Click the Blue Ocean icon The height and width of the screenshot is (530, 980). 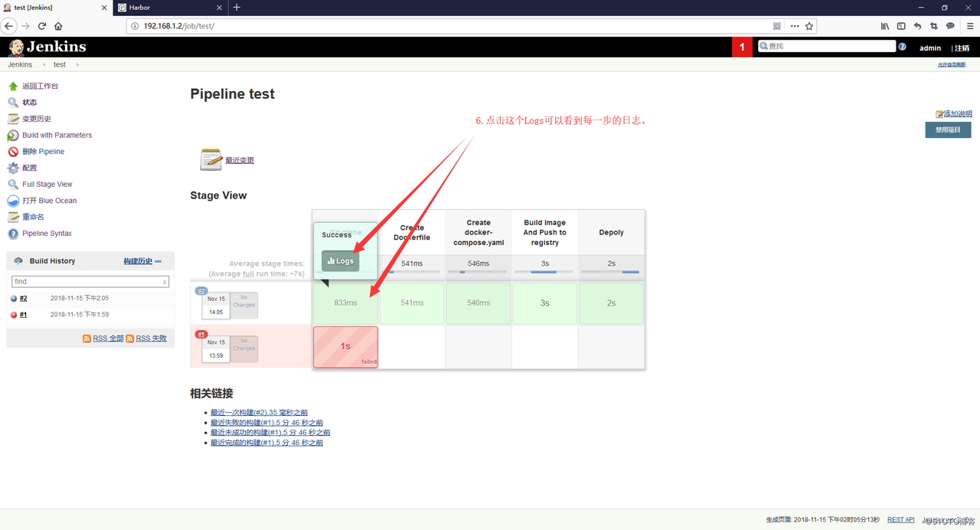click(x=13, y=201)
